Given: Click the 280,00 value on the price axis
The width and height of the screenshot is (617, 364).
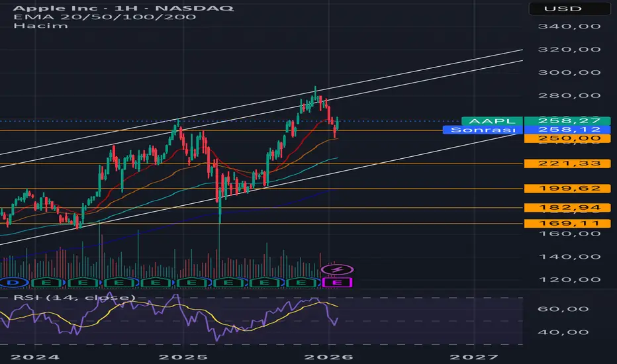Looking at the screenshot, I should pos(569,95).
